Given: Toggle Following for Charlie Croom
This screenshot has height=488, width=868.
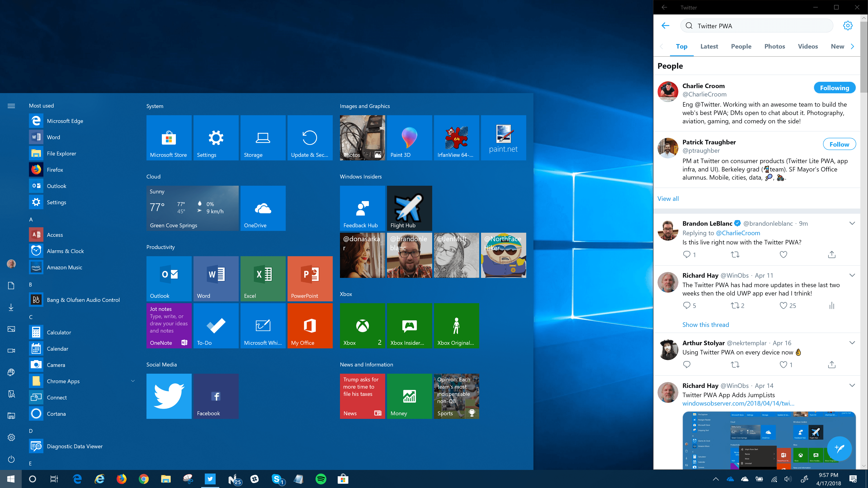Looking at the screenshot, I should [x=834, y=88].
